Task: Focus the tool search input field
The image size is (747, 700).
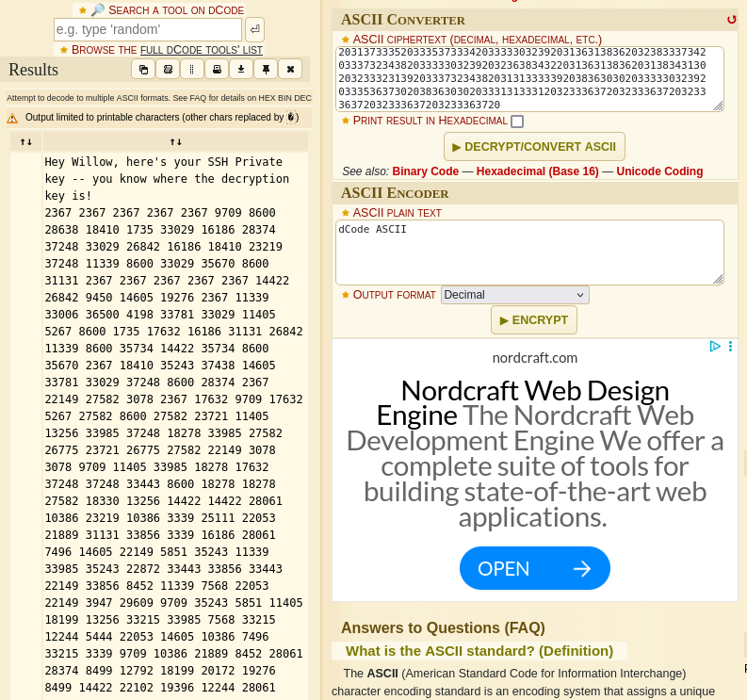Action: pyautogui.click(x=148, y=29)
